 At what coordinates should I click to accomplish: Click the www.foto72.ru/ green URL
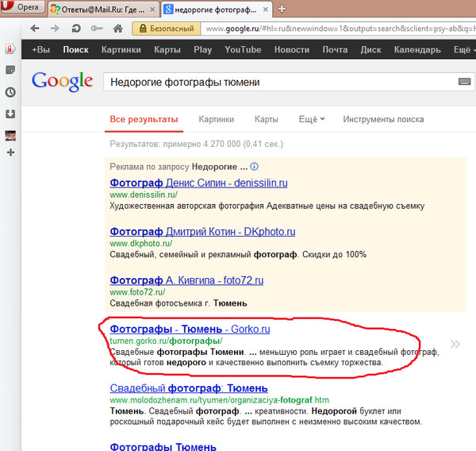[137, 292]
